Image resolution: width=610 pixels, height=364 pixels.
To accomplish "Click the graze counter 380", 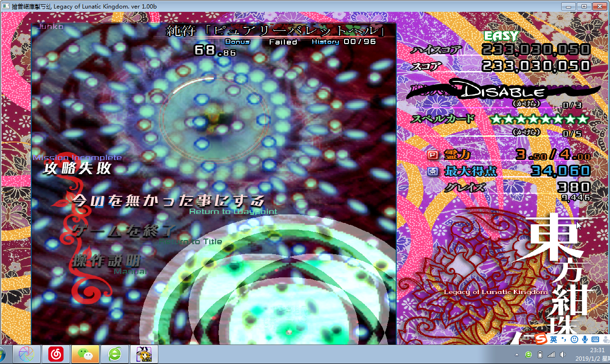I will (574, 187).
